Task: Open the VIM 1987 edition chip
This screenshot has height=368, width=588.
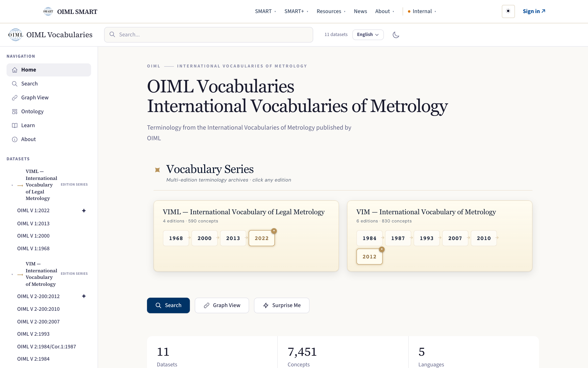Action: [x=398, y=238]
